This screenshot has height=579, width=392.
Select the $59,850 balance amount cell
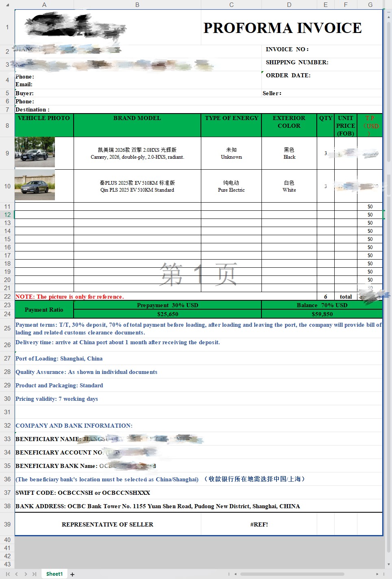322,314
